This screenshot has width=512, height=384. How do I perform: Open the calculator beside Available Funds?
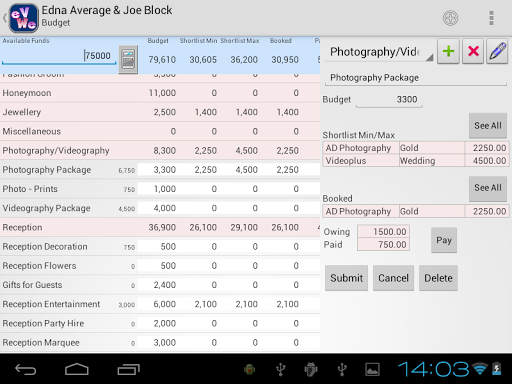point(128,60)
